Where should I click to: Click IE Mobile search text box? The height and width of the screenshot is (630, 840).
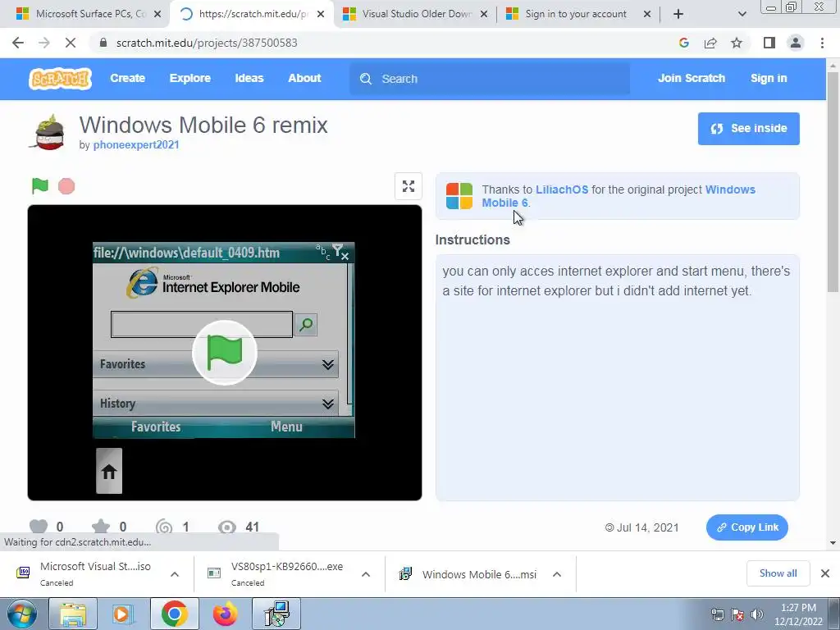[202, 325]
